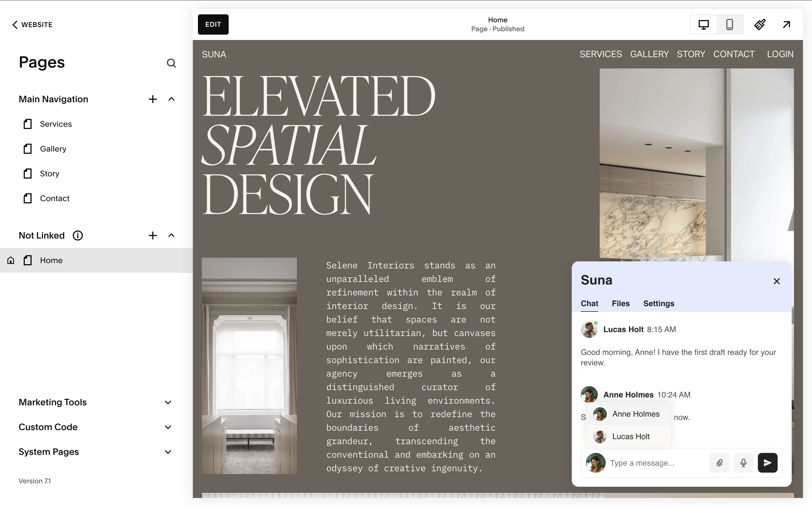This screenshot has width=812, height=507.
Task: Click the attach file paperclip icon
Action: coord(720,463)
